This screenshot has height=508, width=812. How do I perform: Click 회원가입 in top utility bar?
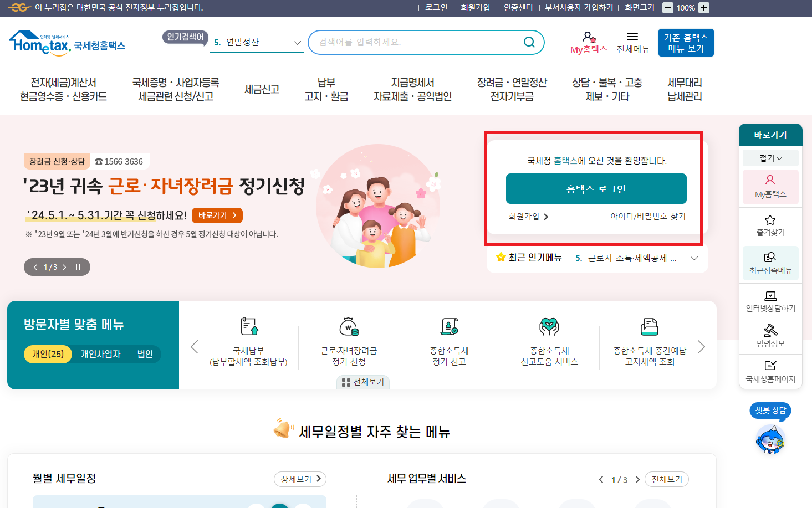pos(475,8)
